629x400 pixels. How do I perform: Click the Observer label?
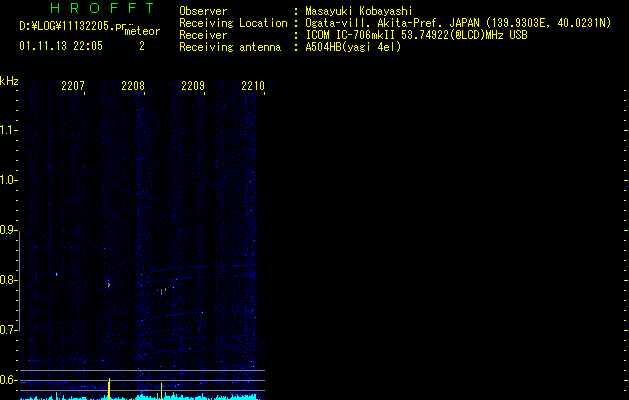tap(203, 11)
